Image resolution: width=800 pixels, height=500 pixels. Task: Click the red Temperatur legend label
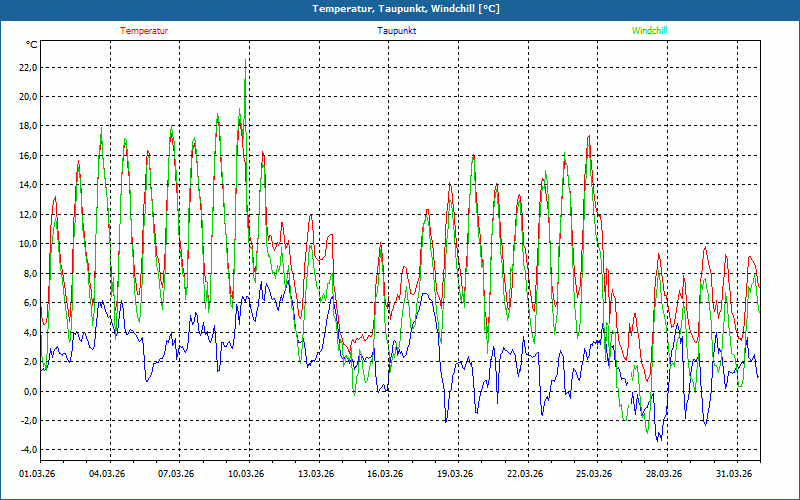click(x=144, y=31)
